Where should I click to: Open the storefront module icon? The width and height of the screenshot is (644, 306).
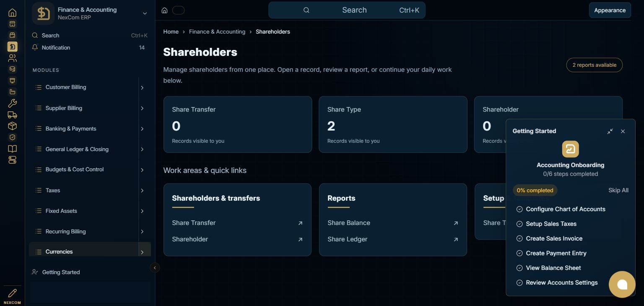coord(13,35)
